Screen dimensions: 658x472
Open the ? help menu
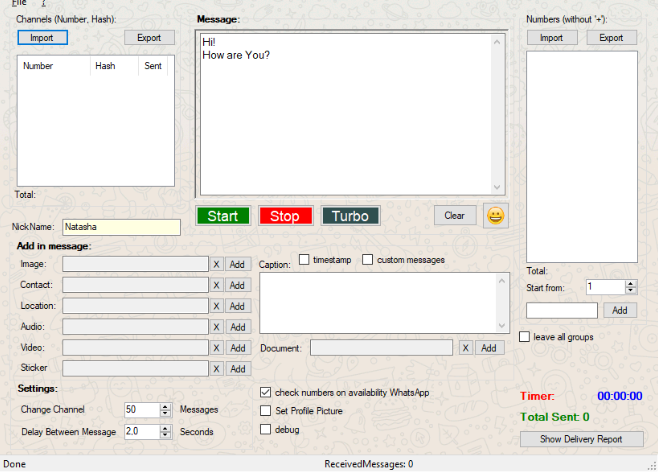pyautogui.click(x=44, y=4)
